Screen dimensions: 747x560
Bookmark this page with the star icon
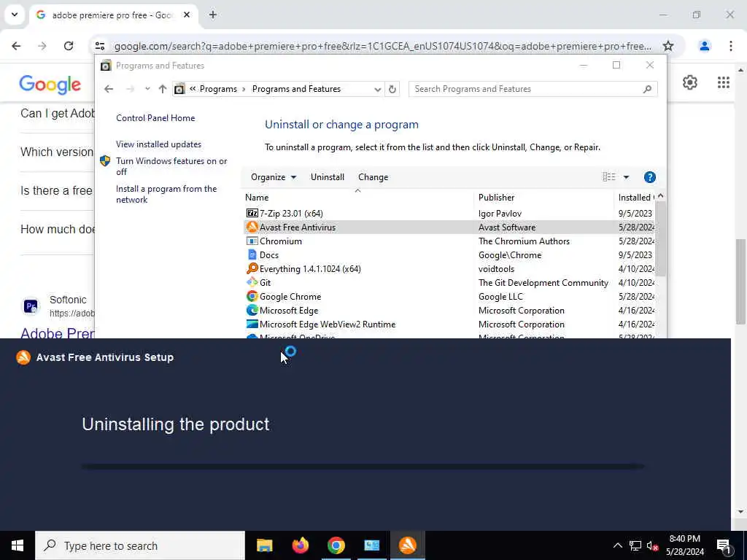668,46
